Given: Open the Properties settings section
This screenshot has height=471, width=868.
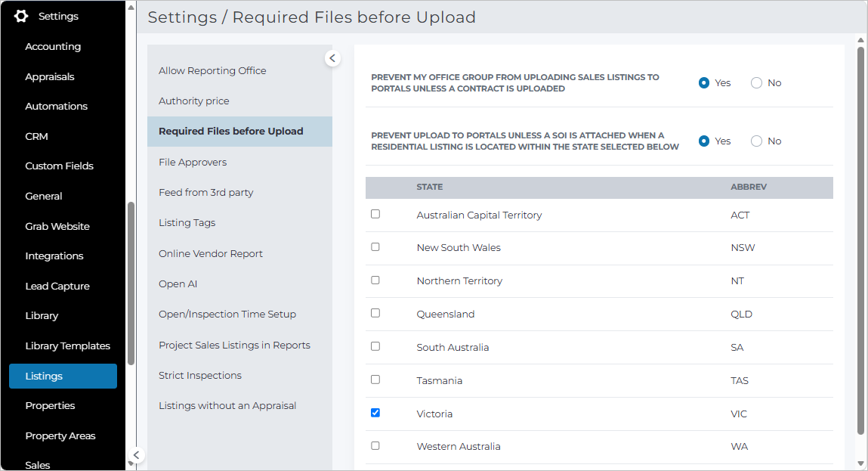Looking at the screenshot, I should click(50, 406).
